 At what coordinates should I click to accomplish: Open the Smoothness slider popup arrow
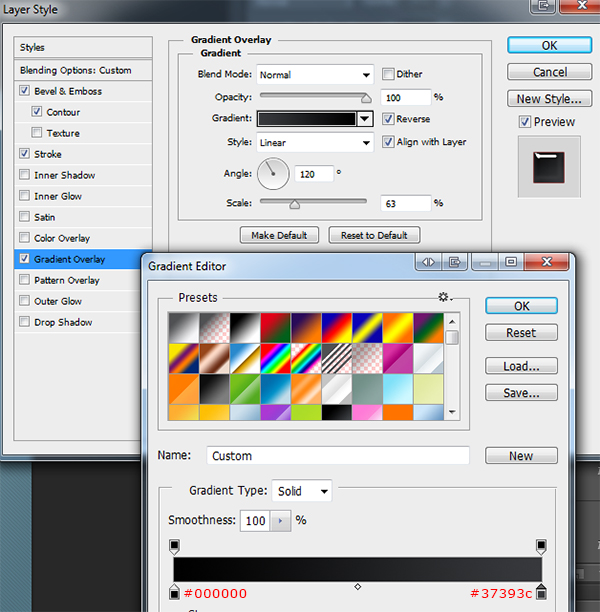pos(280,521)
